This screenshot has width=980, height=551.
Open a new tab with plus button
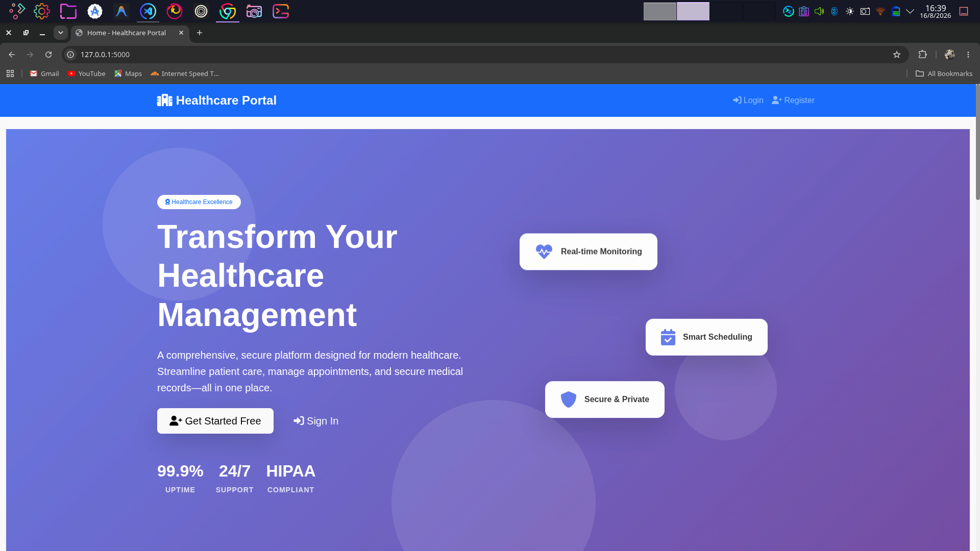click(200, 33)
